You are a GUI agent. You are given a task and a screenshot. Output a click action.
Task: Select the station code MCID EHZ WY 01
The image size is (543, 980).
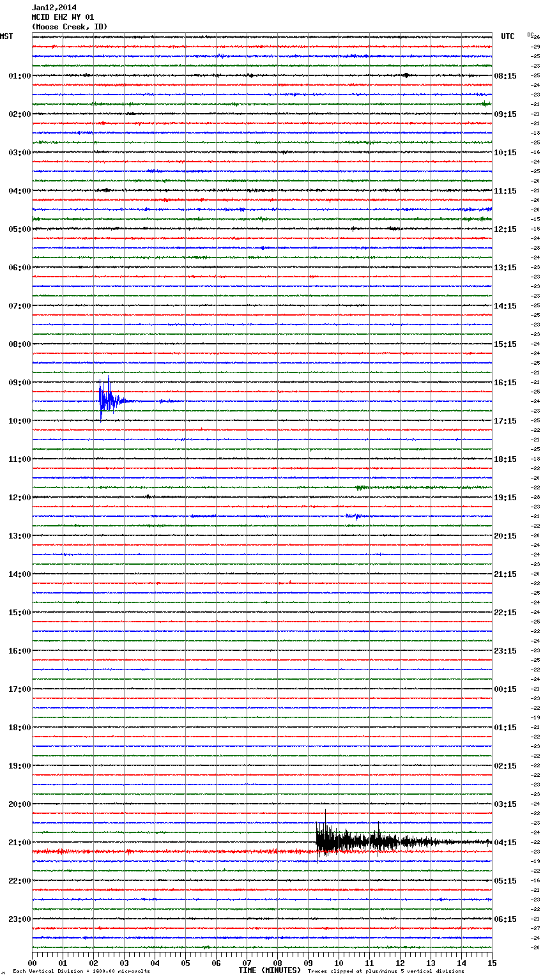(x=63, y=17)
